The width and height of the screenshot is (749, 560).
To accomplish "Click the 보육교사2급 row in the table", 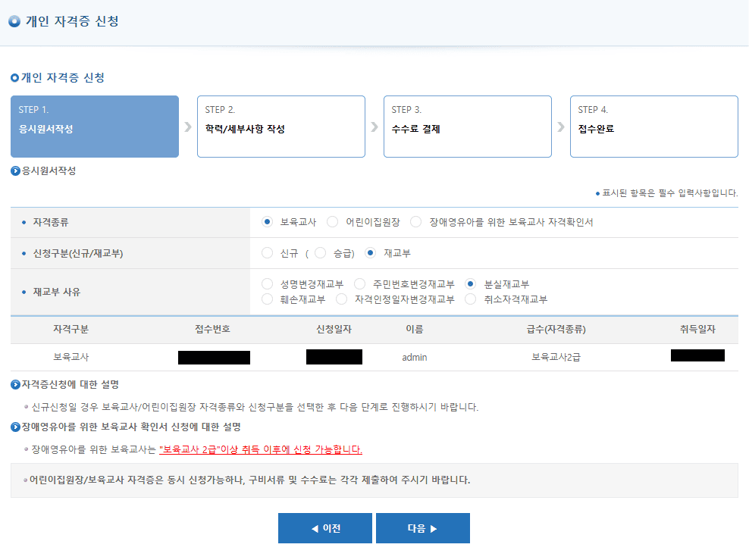I will tap(559, 357).
